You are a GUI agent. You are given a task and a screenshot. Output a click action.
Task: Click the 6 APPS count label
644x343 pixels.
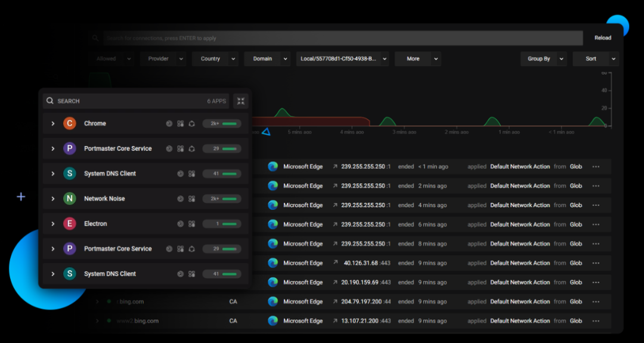pos(216,101)
